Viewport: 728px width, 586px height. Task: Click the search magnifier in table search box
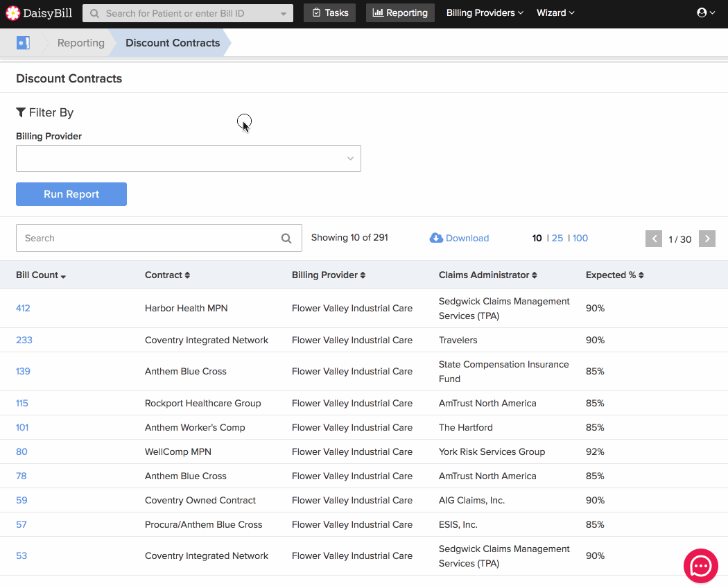pyautogui.click(x=286, y=238)
